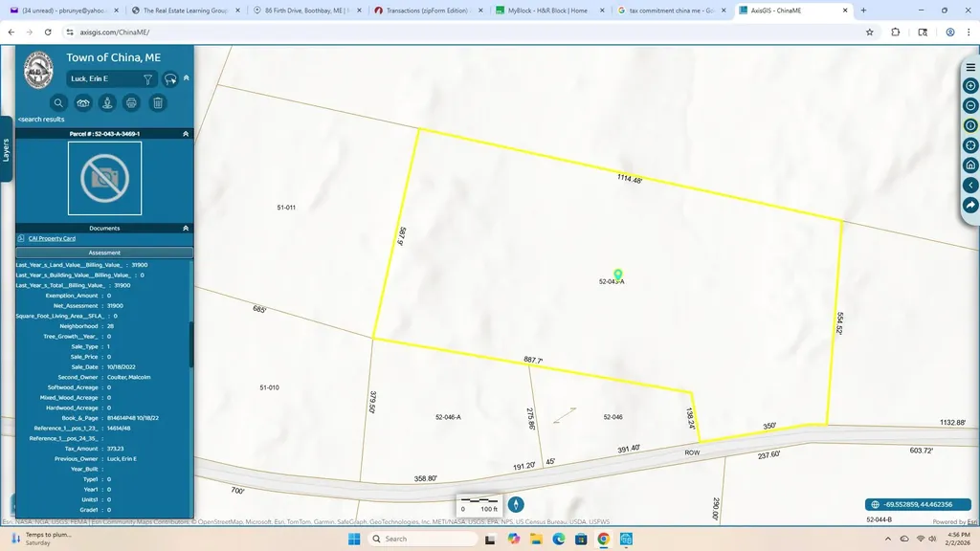This screenshot has width=980, height=551.
Task: Open the browser profile icon
Action: [x=950, y=32]
